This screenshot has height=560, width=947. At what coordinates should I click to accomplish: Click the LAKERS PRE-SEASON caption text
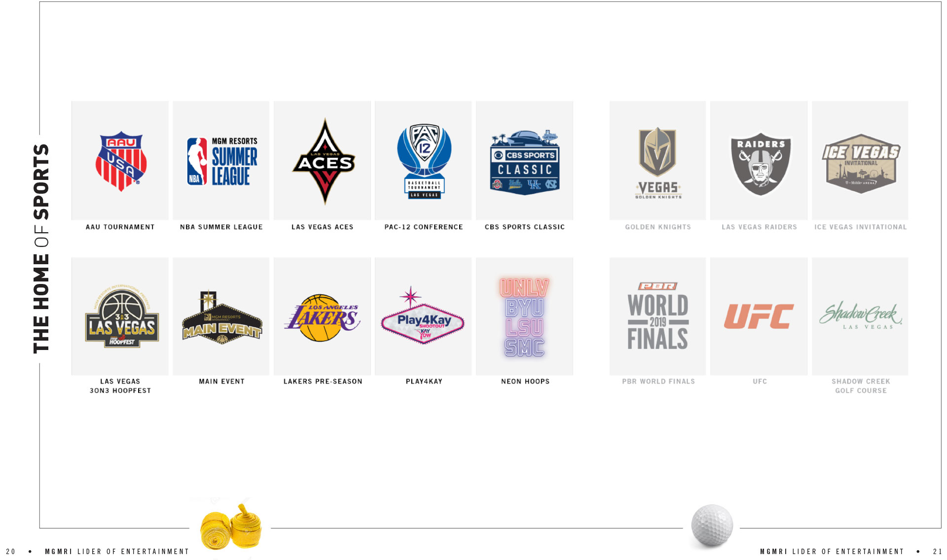pyautogui.click(x=323, y=382)
